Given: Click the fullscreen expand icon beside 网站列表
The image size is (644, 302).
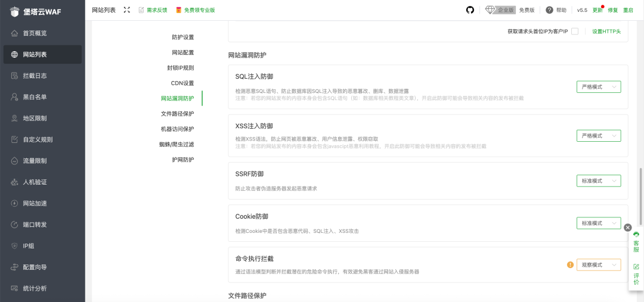Looking at the screenshot, I should [126, 10].
